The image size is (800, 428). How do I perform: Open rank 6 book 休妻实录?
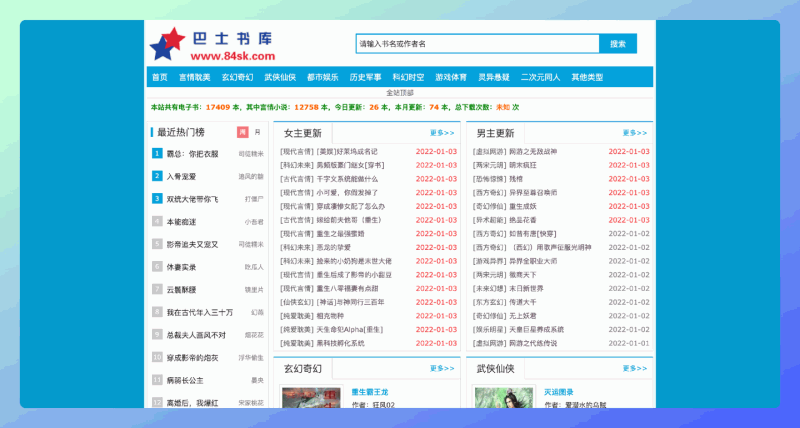(181, 267)
